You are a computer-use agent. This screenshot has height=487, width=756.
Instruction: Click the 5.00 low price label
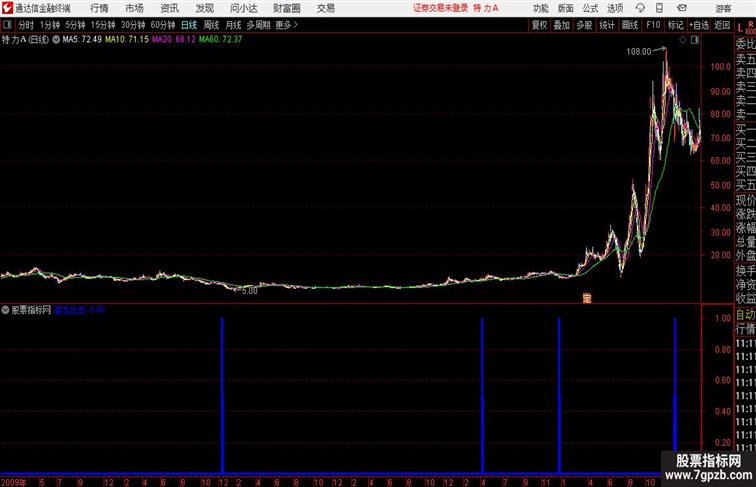point(250,291)
